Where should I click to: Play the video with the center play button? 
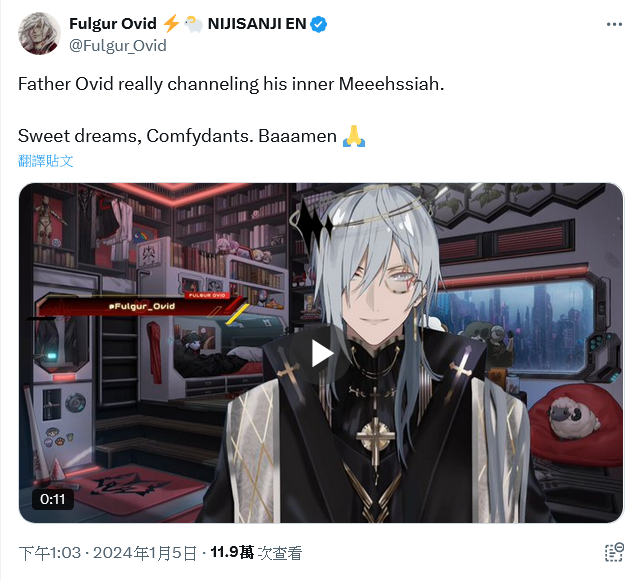pyautogui.click(x=321, y=354)
